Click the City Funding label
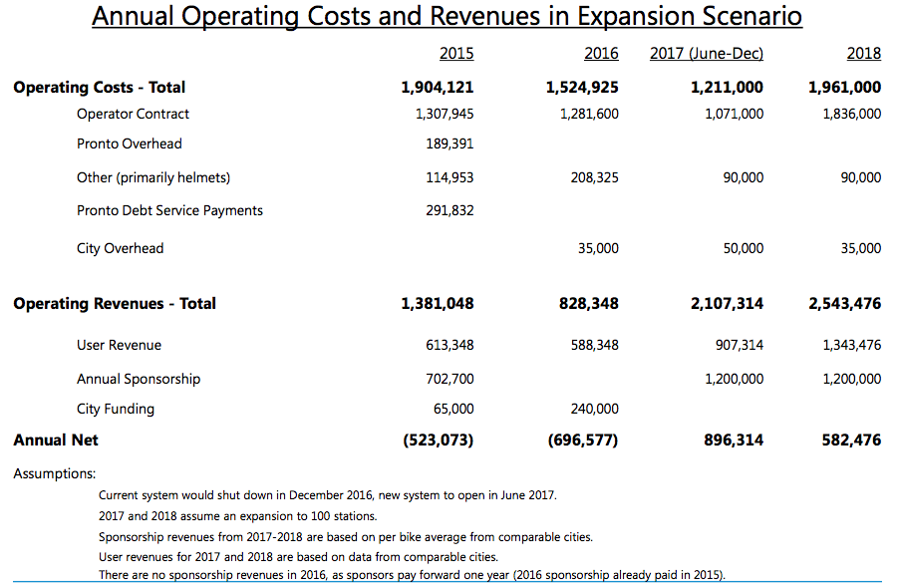The width and height of the screenshot is (898, 588). (113, 409)
